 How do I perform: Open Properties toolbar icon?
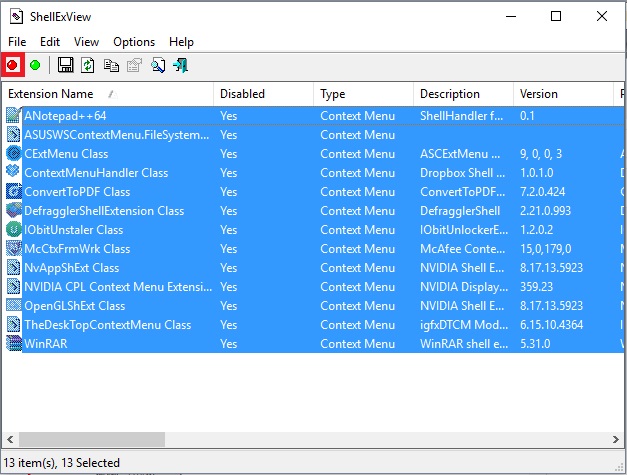point(134,65)
